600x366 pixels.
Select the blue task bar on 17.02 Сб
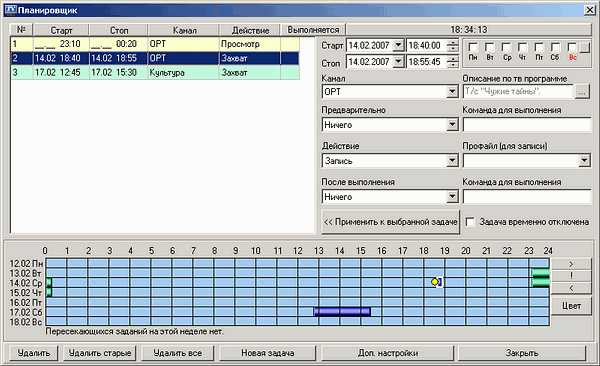coord(342,312)
